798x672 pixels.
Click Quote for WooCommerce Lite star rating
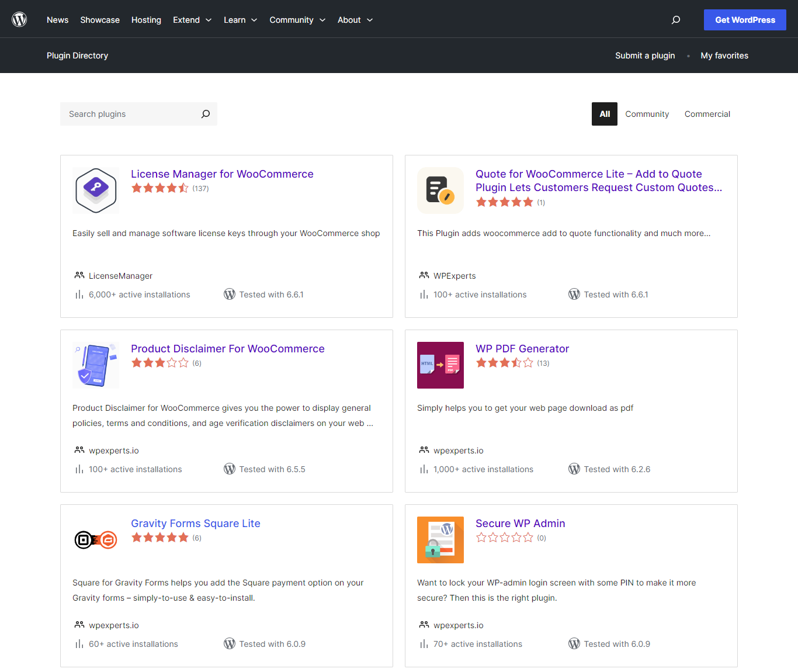(x=505, y=202)
